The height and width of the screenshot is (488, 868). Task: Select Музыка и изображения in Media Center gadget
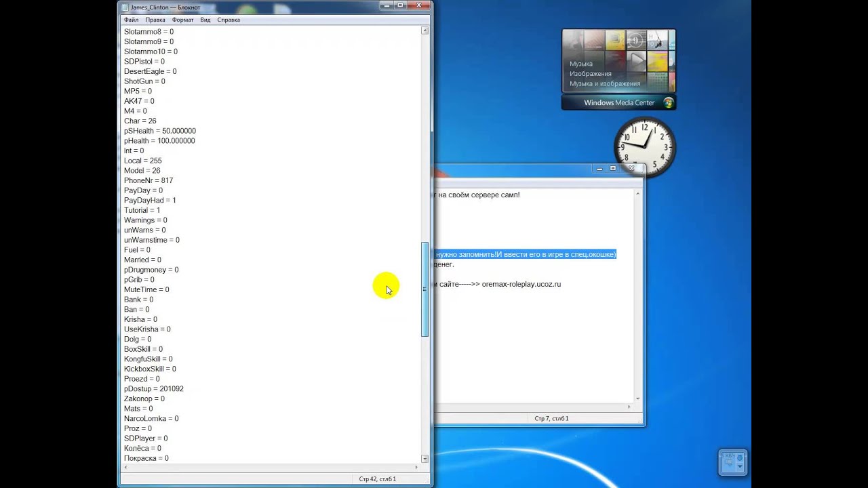point(605,84)
